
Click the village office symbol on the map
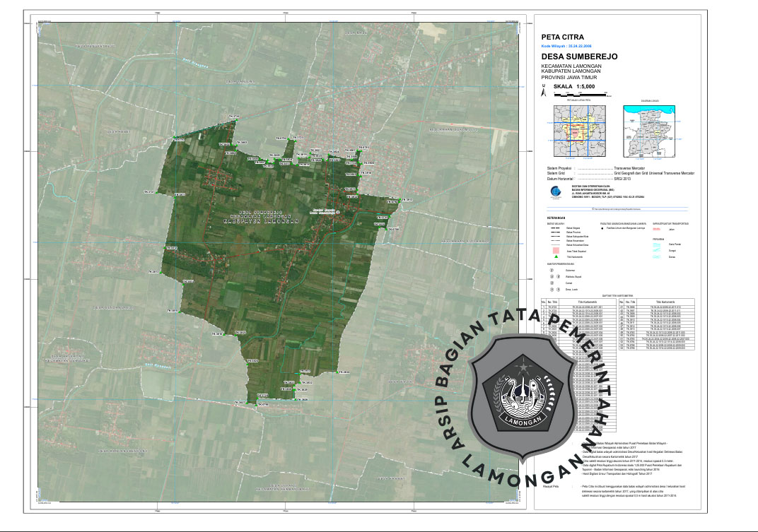[338, 211]
